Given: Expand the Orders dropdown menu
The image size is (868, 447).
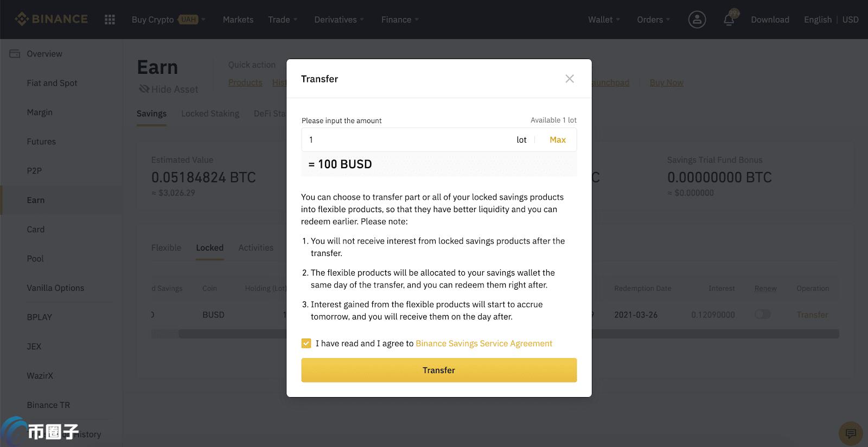Looking at the screenshot, I should click(x=653, y=20).
